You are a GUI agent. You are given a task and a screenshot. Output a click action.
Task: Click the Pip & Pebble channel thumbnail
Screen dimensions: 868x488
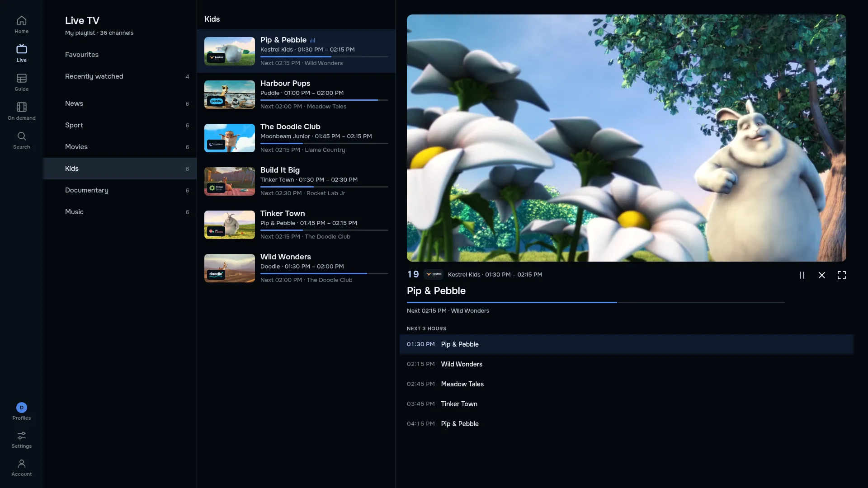pyautogui.click(x=229, y=51)
